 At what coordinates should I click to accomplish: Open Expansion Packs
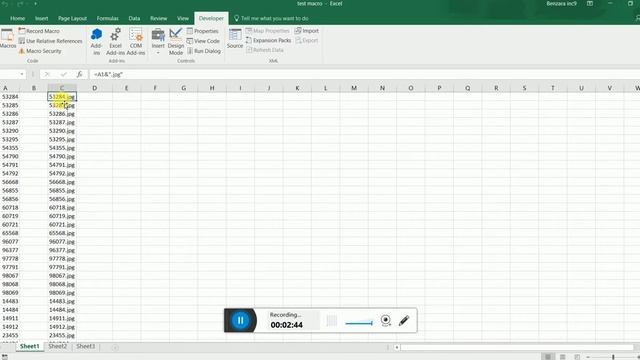tap(269, 40)
